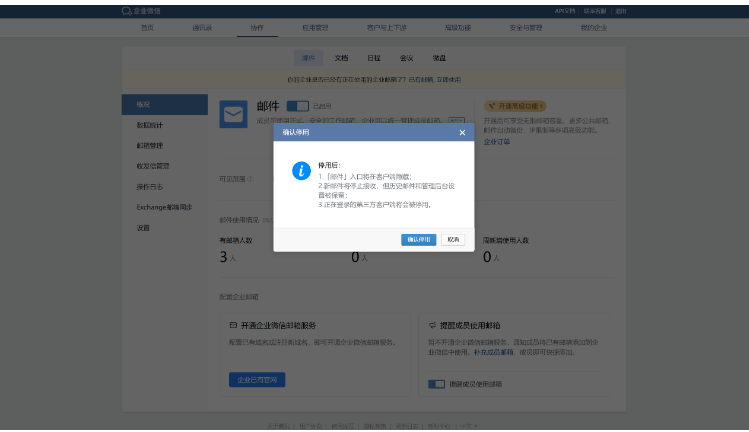
Task: Click the envelope icon beside 开通企业微信邮箱服务
Action: (233, 326)
